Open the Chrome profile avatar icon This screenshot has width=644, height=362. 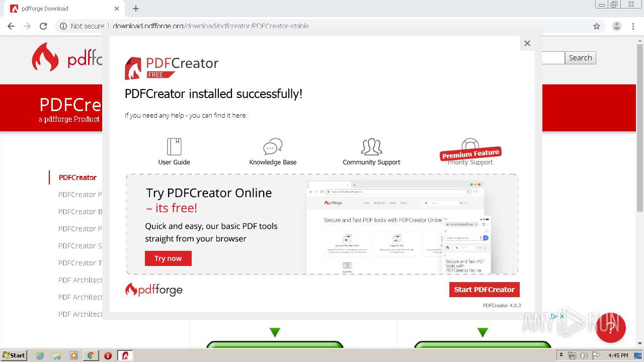(x=617, y=26)
